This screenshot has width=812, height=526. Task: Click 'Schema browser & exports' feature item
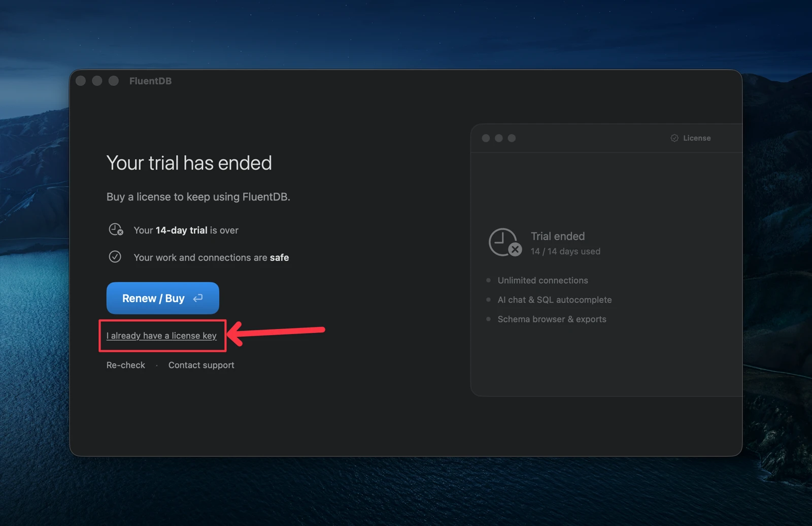[x=552, y=319]
